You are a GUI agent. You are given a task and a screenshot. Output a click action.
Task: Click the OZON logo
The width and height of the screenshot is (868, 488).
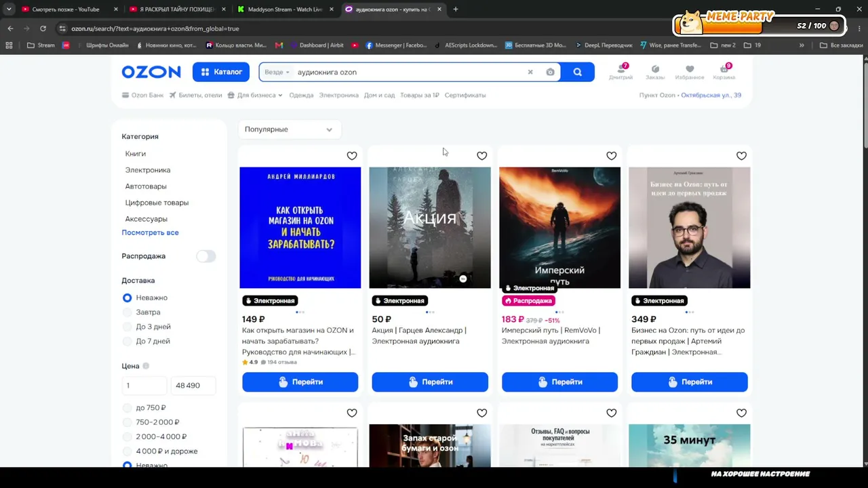click(x=151, y=72)
